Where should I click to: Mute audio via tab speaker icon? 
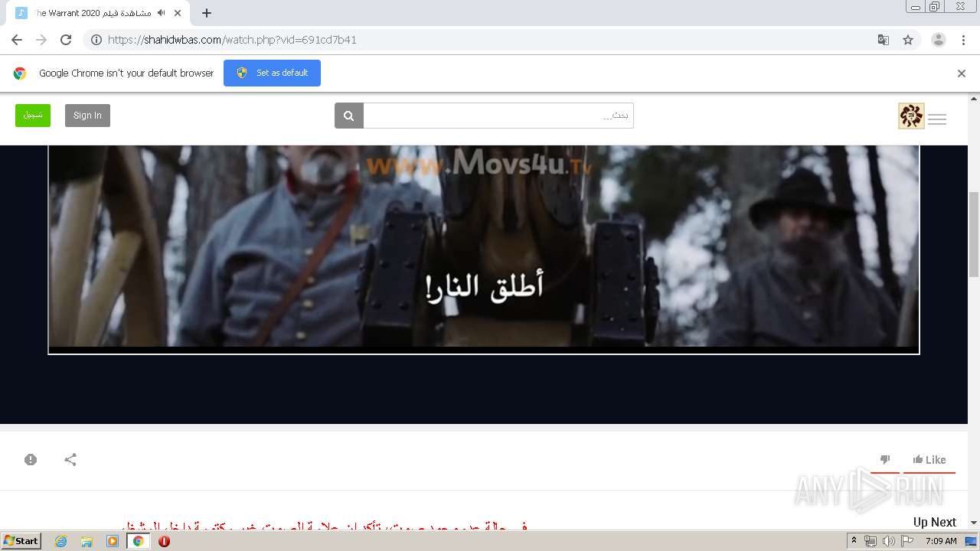click(x=161, y=13)
